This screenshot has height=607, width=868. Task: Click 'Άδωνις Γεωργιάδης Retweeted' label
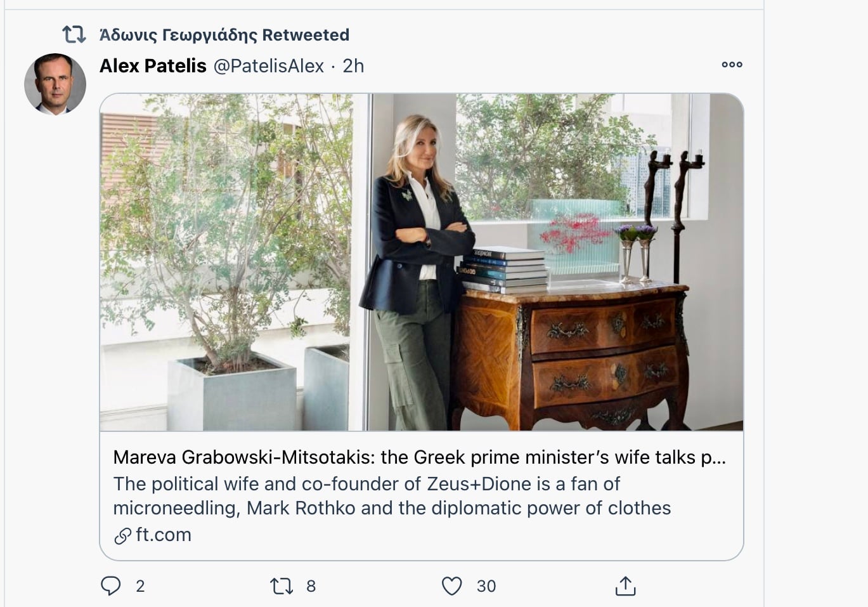click(224, 35)
